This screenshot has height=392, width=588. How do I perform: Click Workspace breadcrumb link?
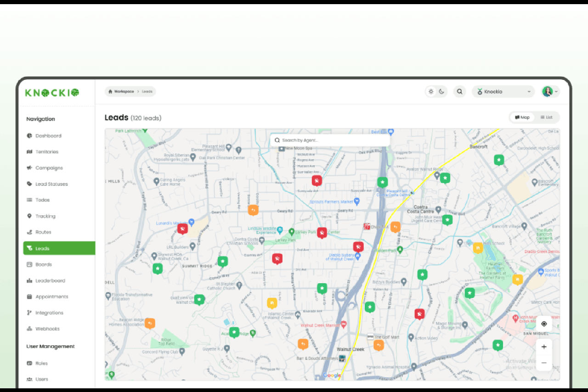(x=124, y=91)
